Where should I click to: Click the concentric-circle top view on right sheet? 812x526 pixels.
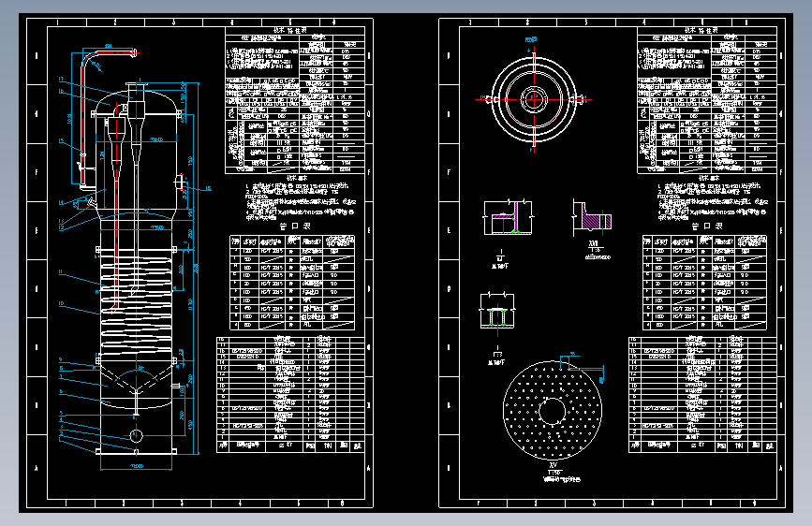(x=534, y=99)
